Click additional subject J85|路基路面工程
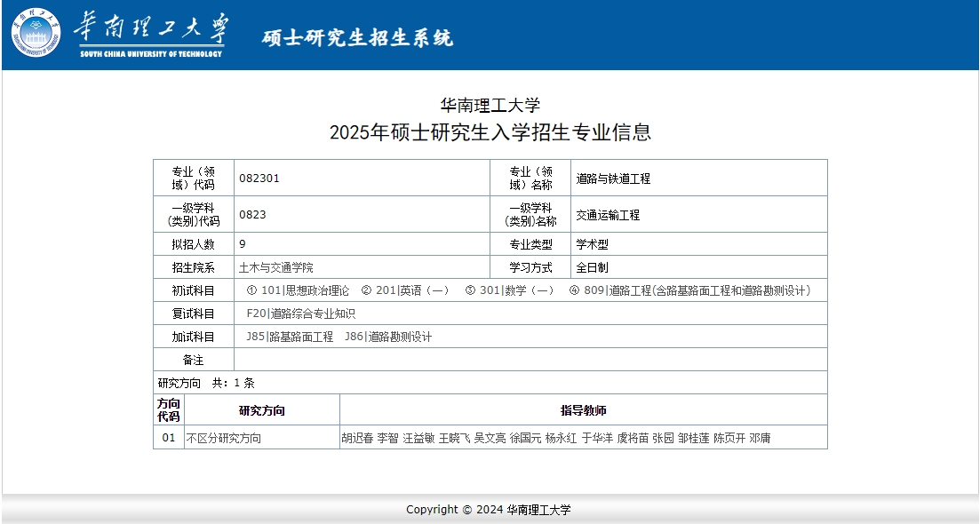Screen dimensions: 980x524 click(x=290, y=337)
